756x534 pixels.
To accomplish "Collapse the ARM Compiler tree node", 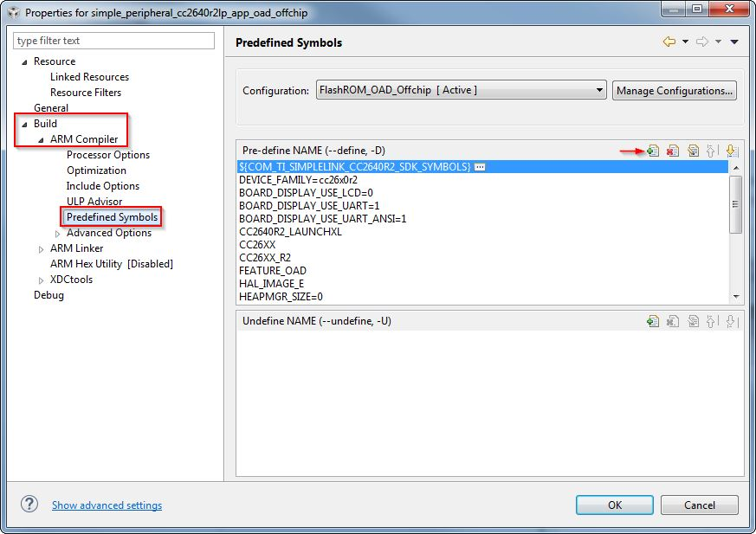I will pos(41,139).
